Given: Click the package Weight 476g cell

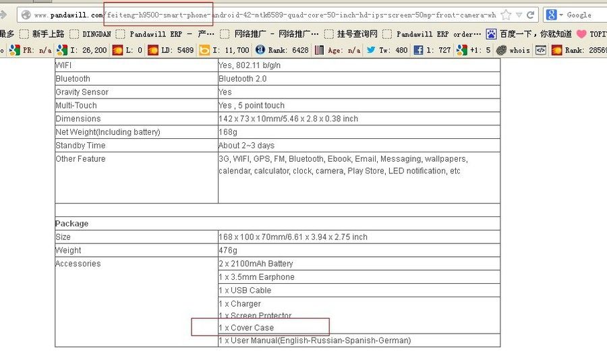Looking at the screenshot, I should coord(359,250).
